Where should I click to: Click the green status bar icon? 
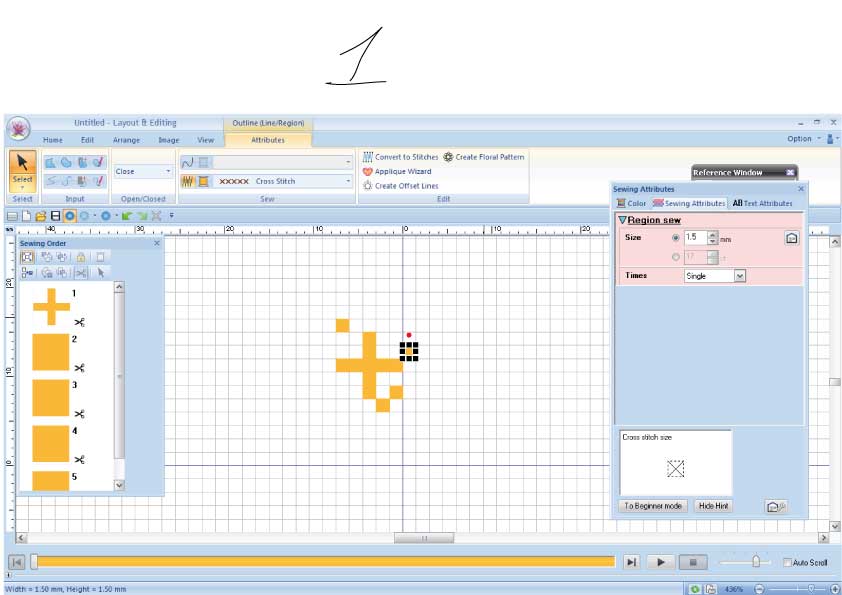pos(695,589)
